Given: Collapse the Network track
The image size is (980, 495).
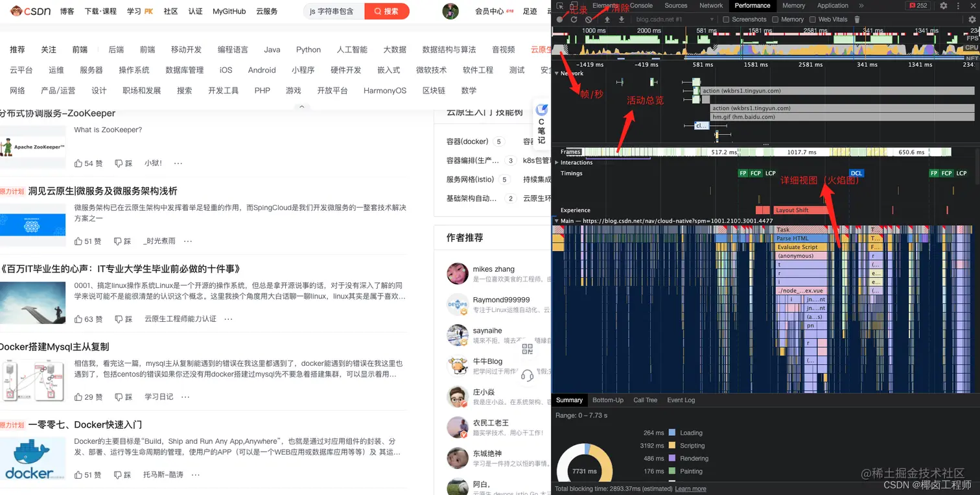Looking at the screenshot, I should [557, 73].
